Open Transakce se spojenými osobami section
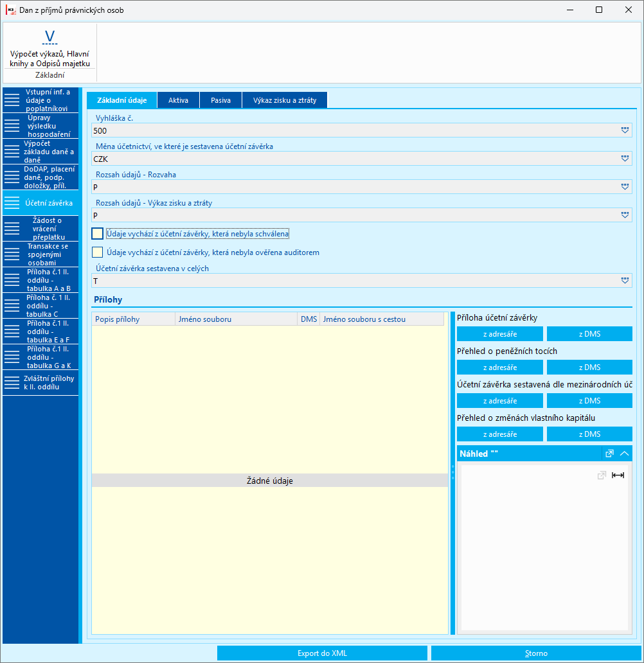 pos(40,254)
